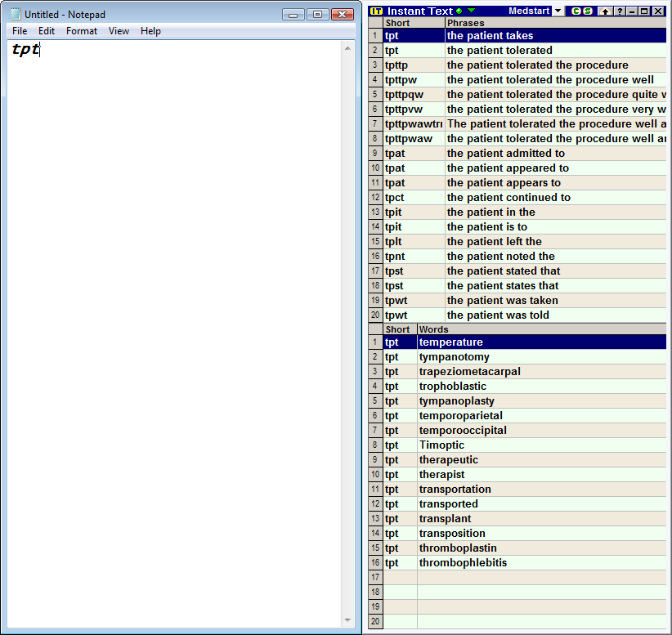Maximize the Instant Text window
The width and height of the screenshot is (672, 635).
pos(644,11)
